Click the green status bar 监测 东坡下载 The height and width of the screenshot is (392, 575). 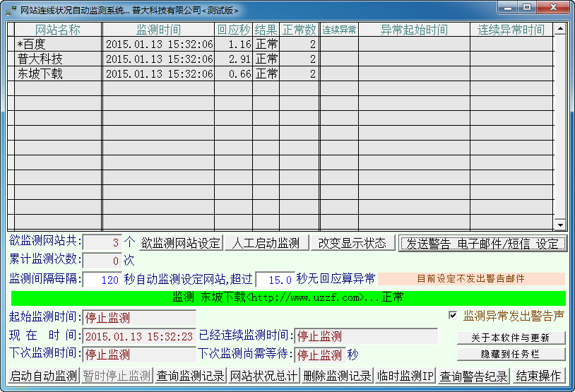coord(288,298)
